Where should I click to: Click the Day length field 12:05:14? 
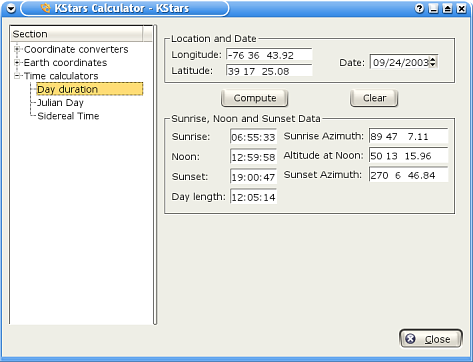pos(253,197)
